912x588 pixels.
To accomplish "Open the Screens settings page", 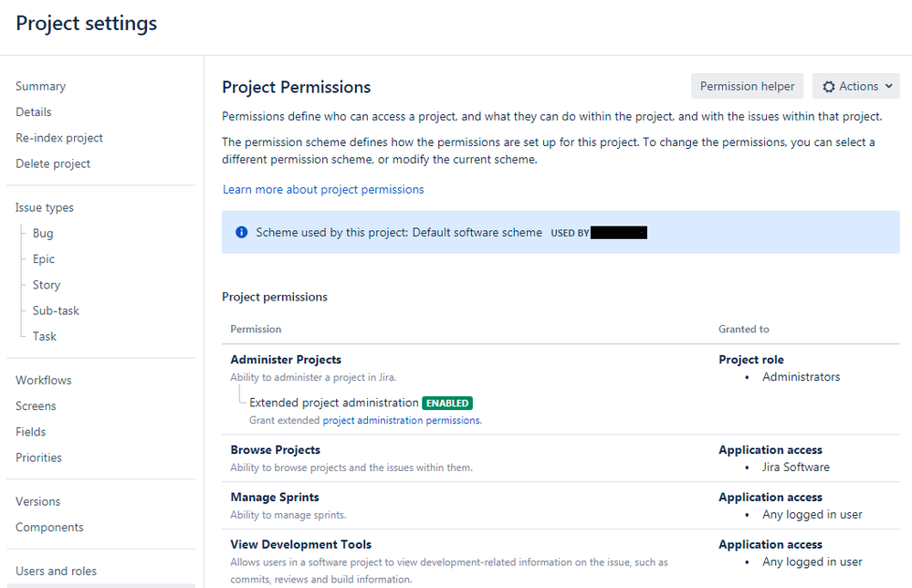I will coord(35,405).
